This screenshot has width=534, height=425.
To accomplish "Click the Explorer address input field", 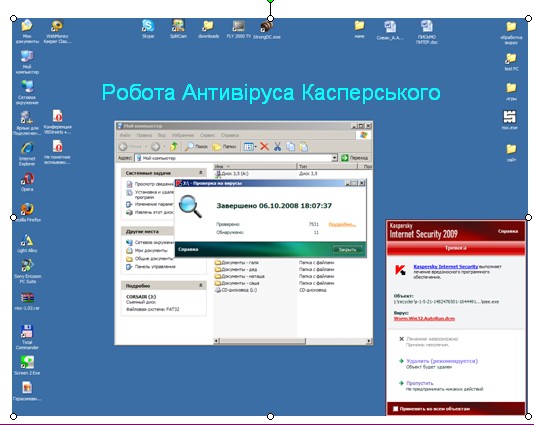I will tap(233, 158).
